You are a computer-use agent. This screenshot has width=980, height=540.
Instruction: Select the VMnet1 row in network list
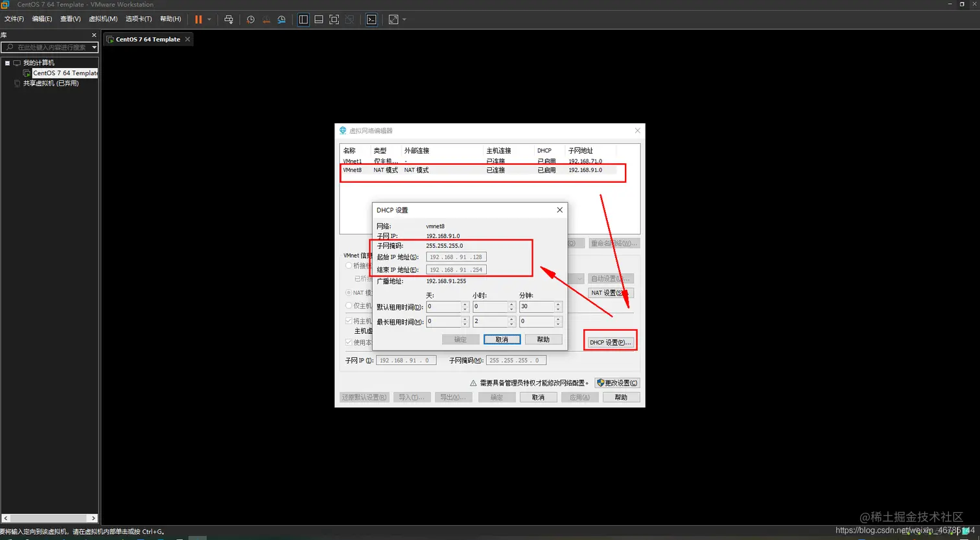478,161
